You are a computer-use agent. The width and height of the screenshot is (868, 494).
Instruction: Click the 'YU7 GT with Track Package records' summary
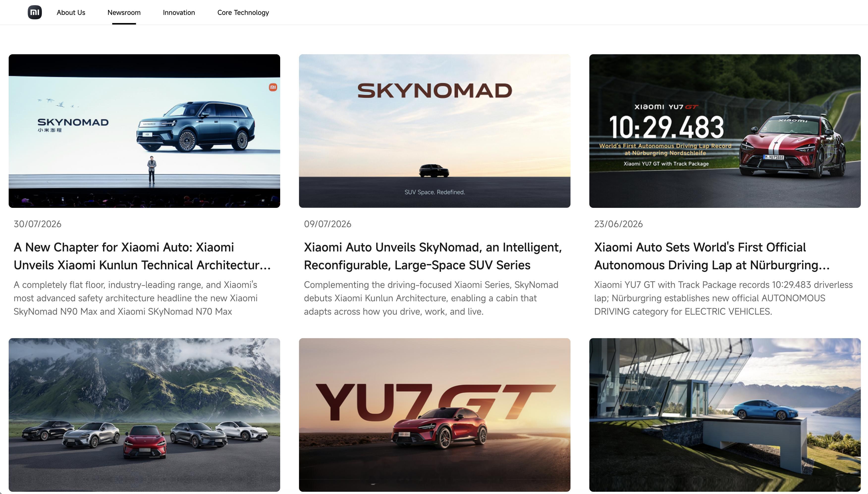pyautogui.click(x=724, y=298)
